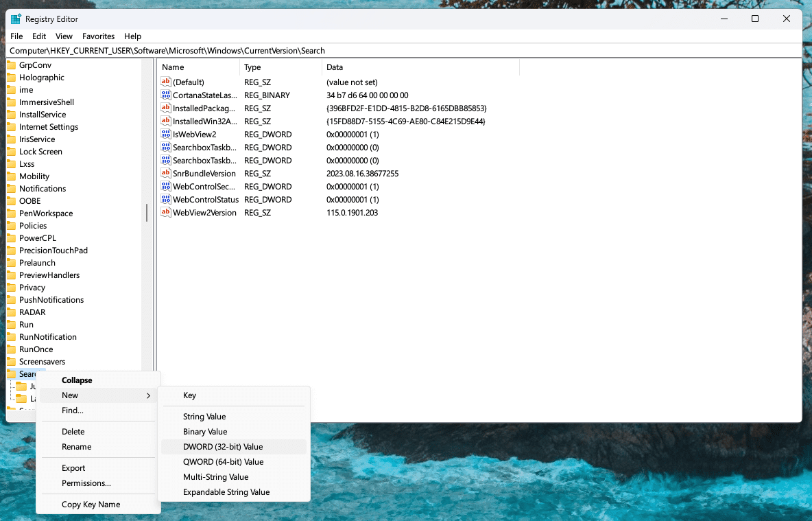812x521 pixels.
Task: Open the Help menu
Action: click(132, 36)
